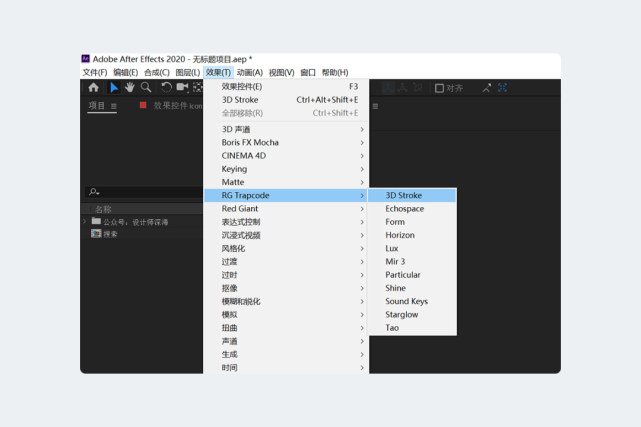Expand the Red Giant submenu
The width and height of the screenshot is (641, 427).
point(286,208)
